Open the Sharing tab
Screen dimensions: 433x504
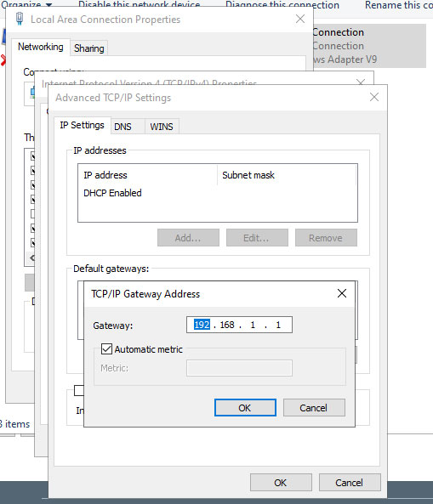[x=88, y=48]
